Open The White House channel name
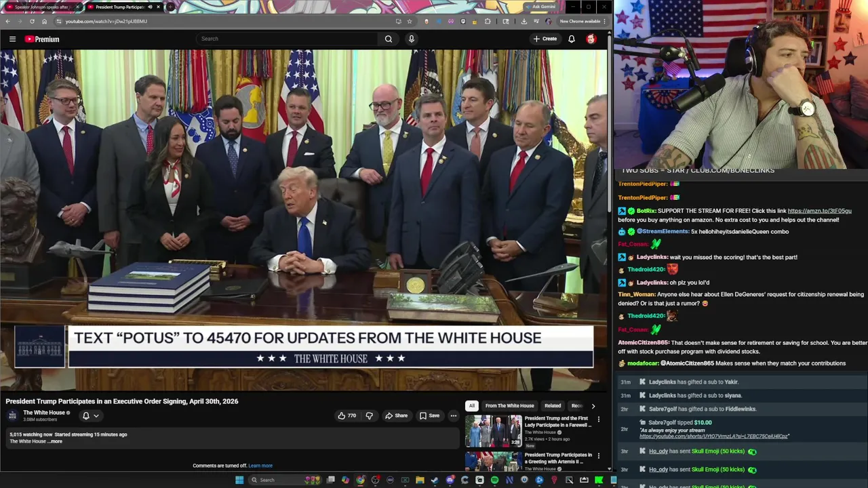 pos(44,413)
